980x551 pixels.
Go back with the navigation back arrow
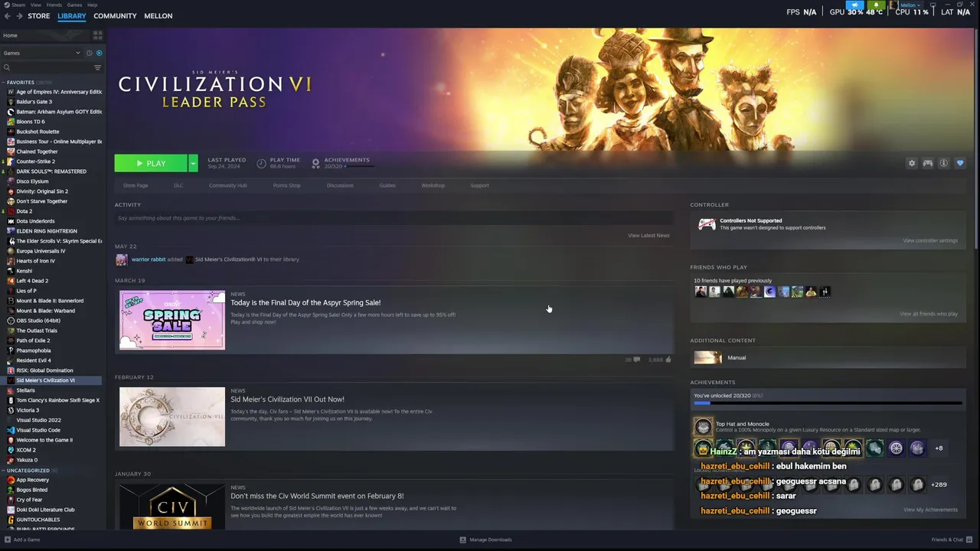pyautogui.click(x=8, y=16)
